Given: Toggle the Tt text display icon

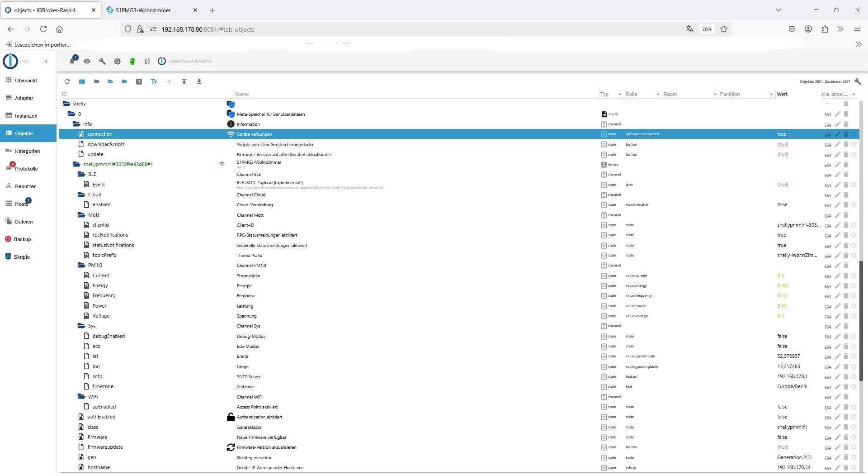Looking at the screenshot, I should (154, 81).
